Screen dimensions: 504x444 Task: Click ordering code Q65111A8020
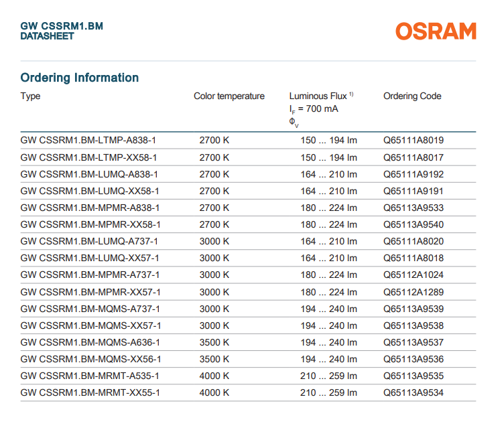pyautogui.click(x=414, y=241)
